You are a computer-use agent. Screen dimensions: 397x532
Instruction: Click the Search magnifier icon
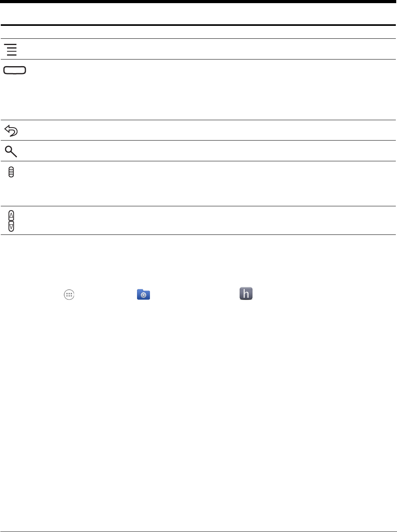pyautogui.click(x=11, y=151)
